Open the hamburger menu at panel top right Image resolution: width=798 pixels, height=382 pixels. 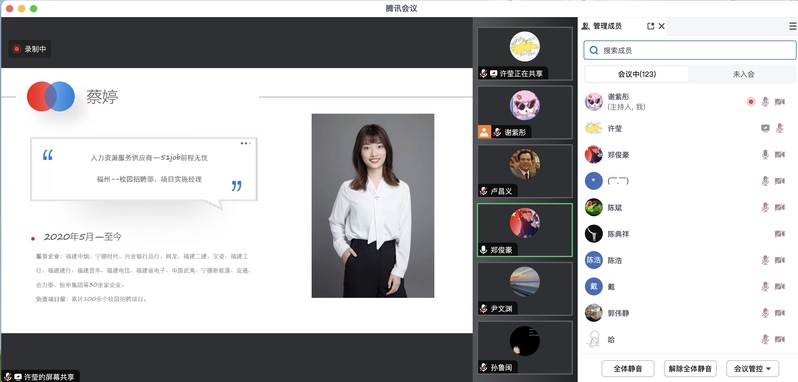click(792, 26)
